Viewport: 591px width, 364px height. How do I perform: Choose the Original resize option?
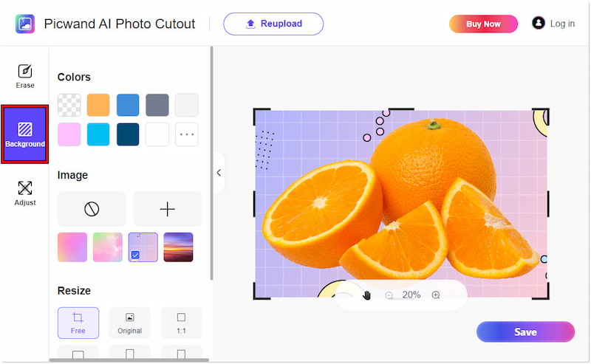(x=130, y=323)
